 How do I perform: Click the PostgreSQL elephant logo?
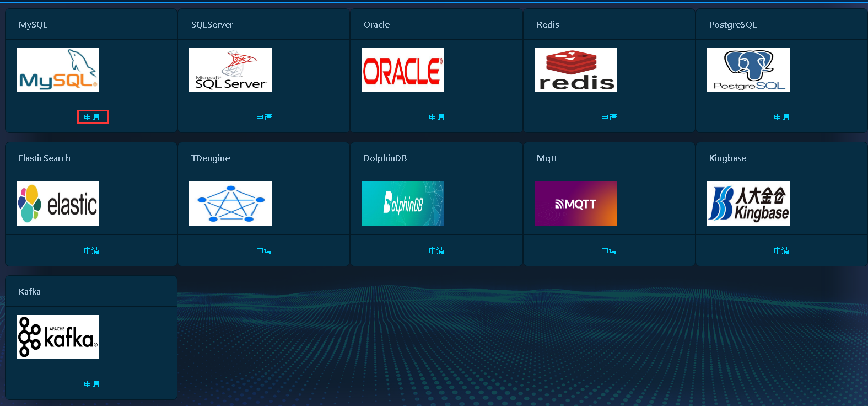[x=748, y=70]
